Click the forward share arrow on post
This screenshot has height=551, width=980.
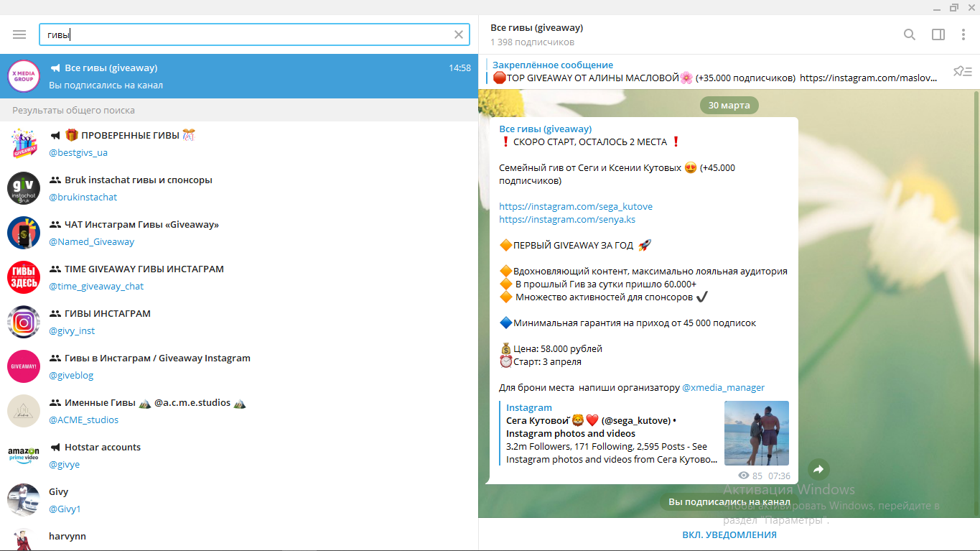point(818,470)
